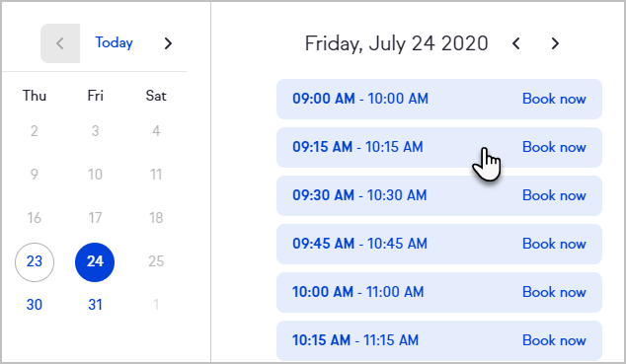Viewport: 626px width, 364px height.
Task: Click the 10:00 AM - 11:00 AM time text
Action: [x=357, y=292]
